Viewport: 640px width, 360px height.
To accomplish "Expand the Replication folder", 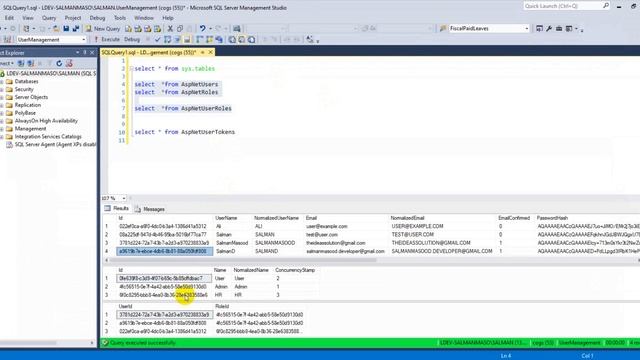I will tap(2, 105).
